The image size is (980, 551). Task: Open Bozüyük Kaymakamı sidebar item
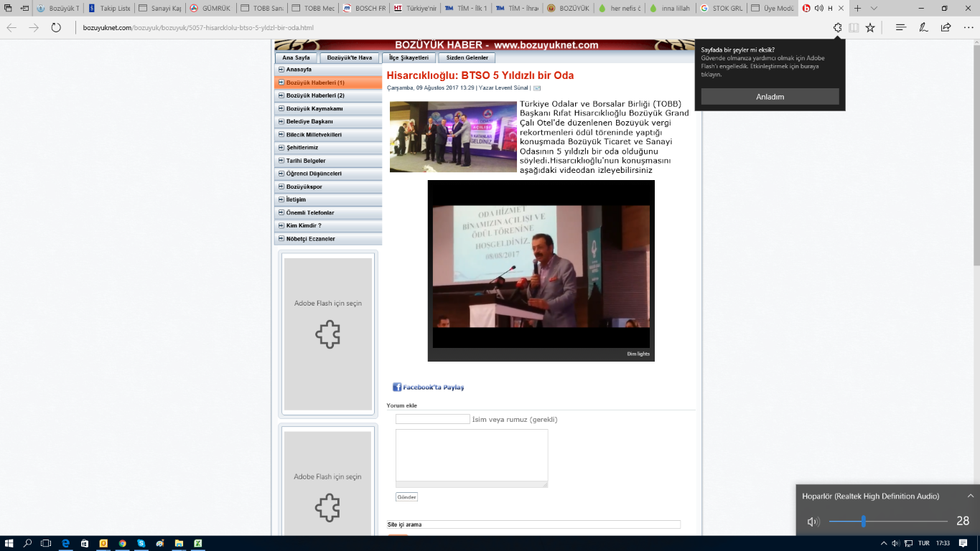tap(328, 108)
